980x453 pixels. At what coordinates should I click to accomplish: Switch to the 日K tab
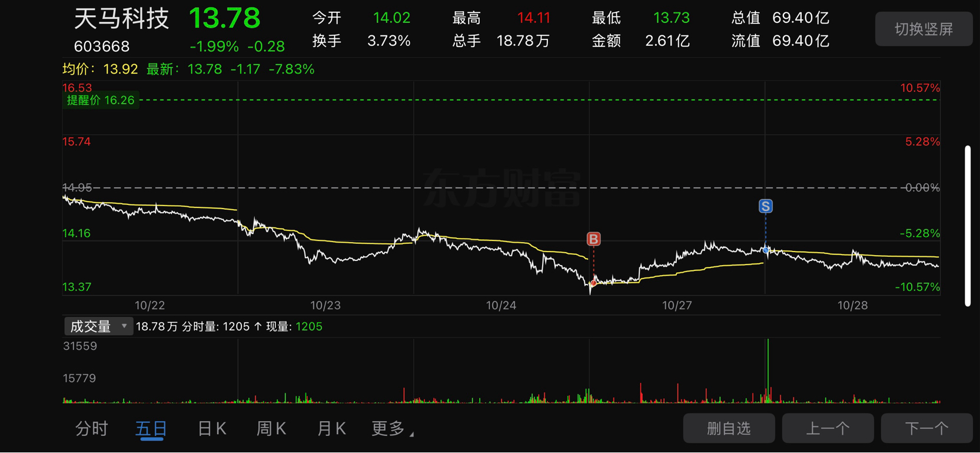pyautogui.click(x=212, y=428)
